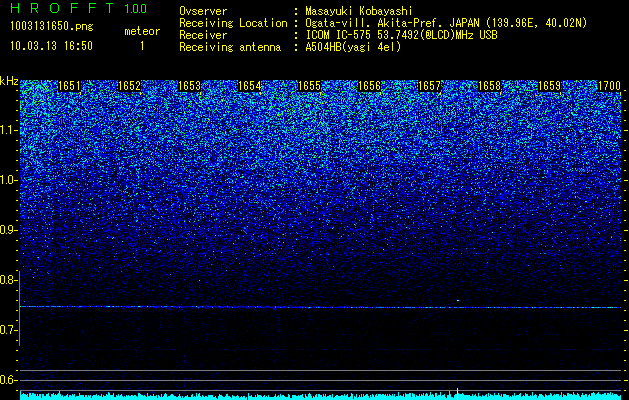Click the date stamp 10.03.13 16:50
This screenshot has width=629, height=400.
(x=51, y=46)
